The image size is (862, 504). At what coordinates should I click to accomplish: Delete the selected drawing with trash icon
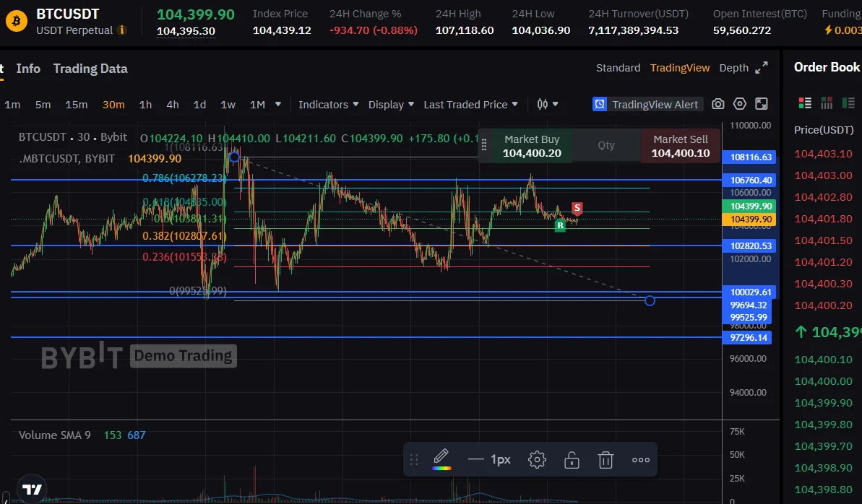605,459
